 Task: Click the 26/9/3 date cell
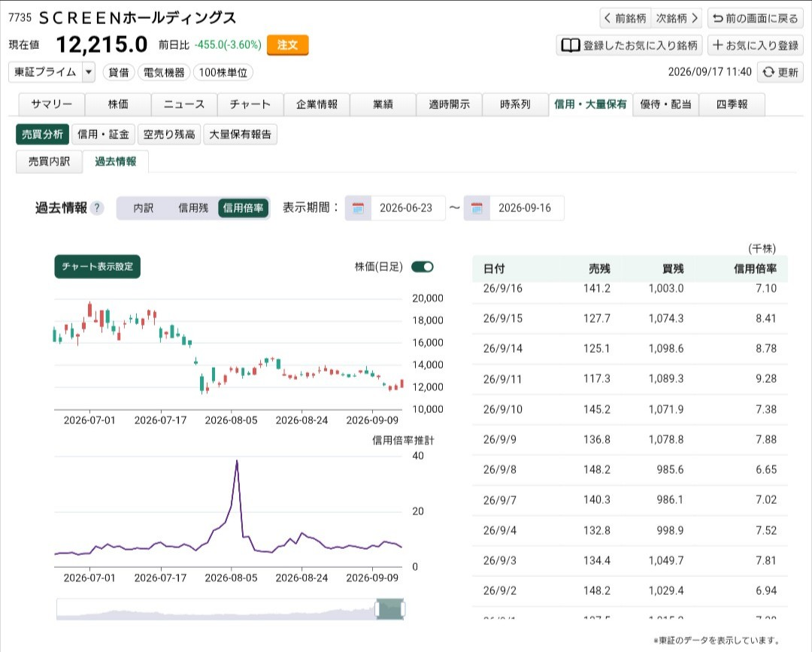500,560
